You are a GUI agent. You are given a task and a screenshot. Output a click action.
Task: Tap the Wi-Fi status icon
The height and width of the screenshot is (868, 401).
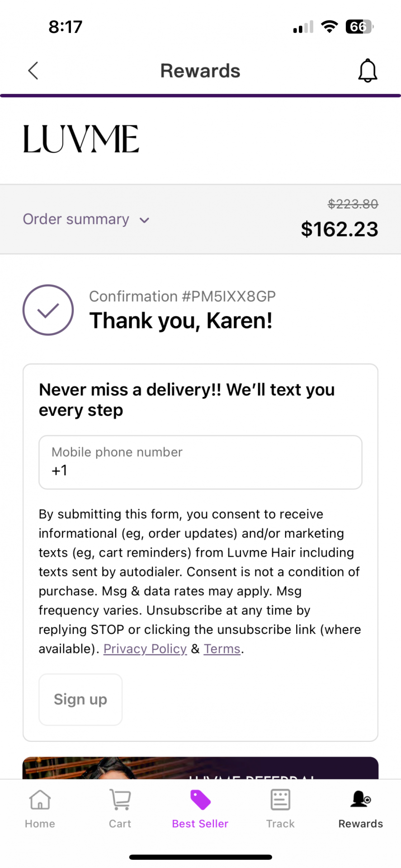point(330,27)
